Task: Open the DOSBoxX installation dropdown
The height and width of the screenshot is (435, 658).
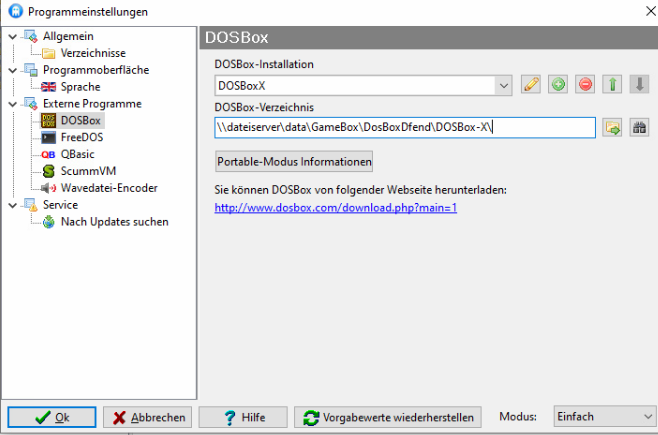Action: point(503,85)
